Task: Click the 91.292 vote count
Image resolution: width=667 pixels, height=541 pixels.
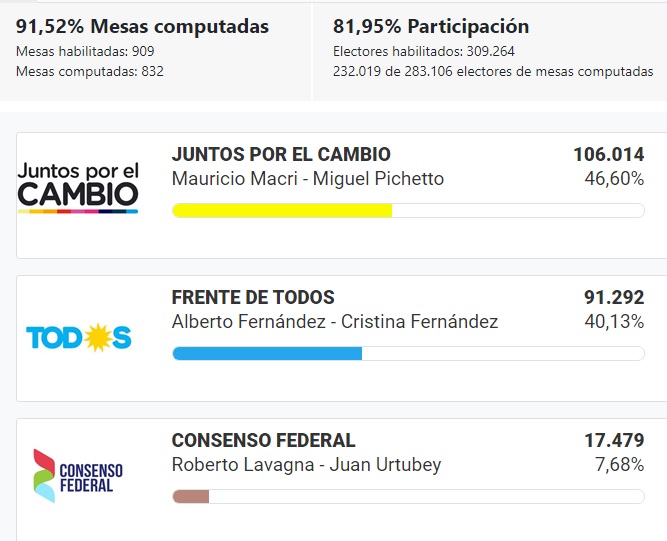Action: [614, 298]
